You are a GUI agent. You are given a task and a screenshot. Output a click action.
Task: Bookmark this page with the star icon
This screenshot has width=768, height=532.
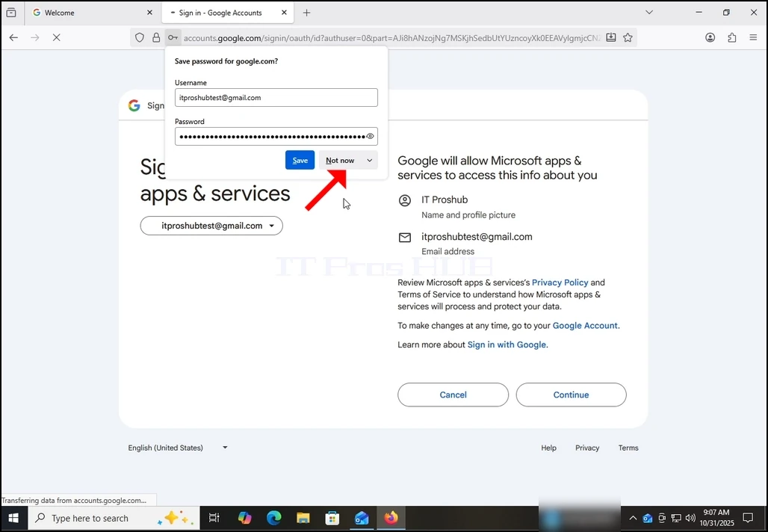(x=628, y=37)
